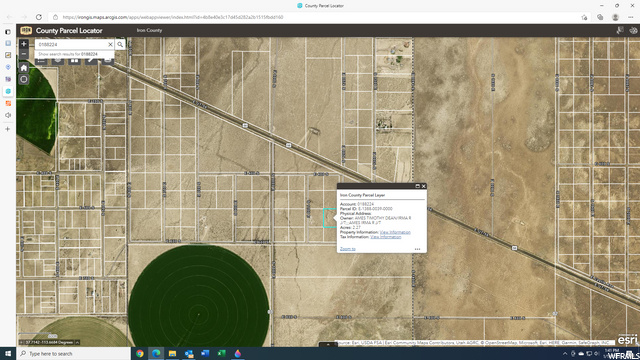Select the active teal sidebar tab
This screenshot has height=360, width=640.
coord(8,91)
